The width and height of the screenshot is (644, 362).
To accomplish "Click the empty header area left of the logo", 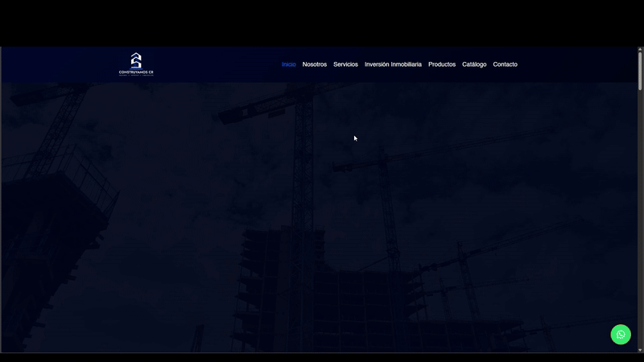I will pos(56,64).
